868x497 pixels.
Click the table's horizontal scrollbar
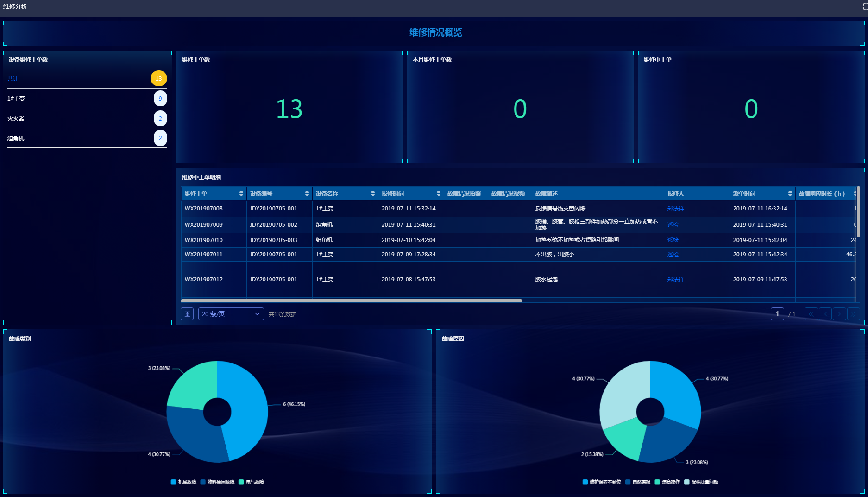(352, 301)
